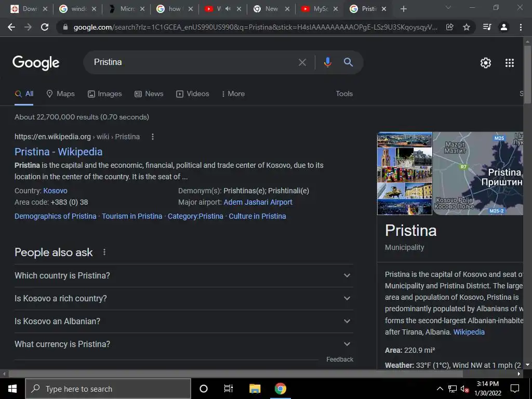Reload the current page
This screenshot has width=532, height=399.
[x=45, y=27]
